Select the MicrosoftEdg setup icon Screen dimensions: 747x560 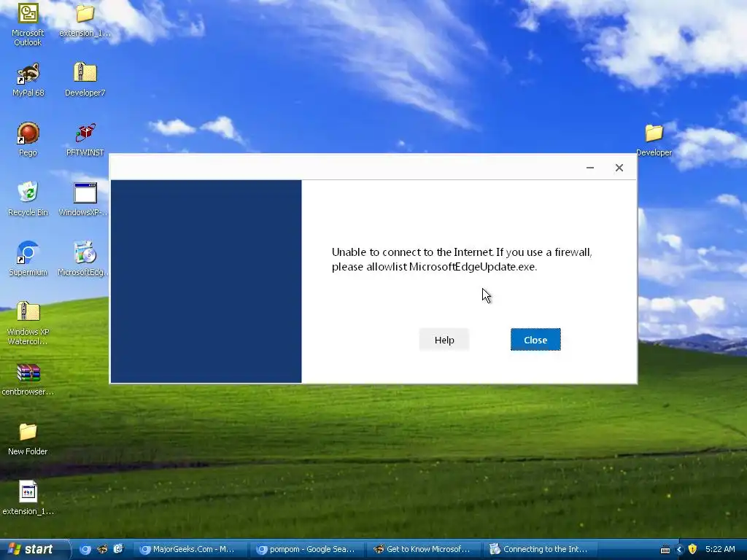pos(85,259)
